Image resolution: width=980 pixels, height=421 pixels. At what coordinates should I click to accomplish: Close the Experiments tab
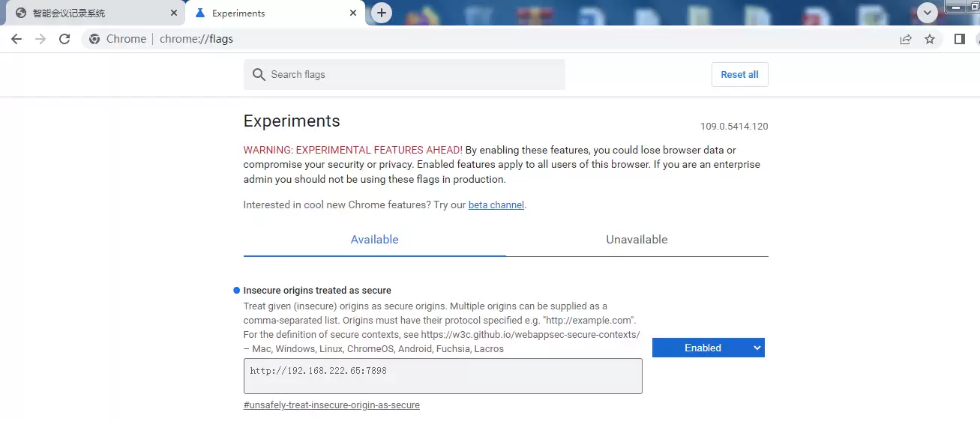coord(352,13)
